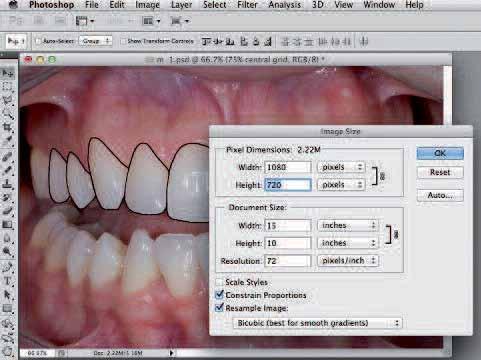Screen dimensions: 481x360
Task: Open the Filter menu
Action: tap(247, 5)
